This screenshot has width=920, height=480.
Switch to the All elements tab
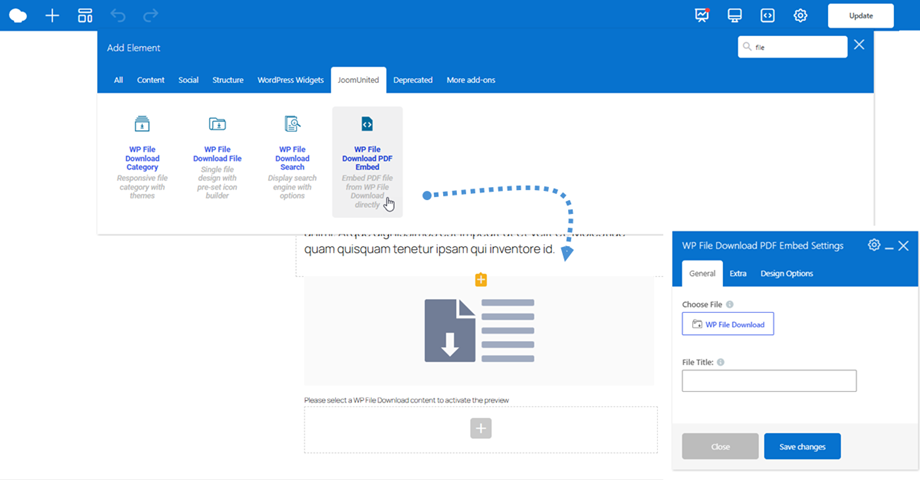pos(119,80)
